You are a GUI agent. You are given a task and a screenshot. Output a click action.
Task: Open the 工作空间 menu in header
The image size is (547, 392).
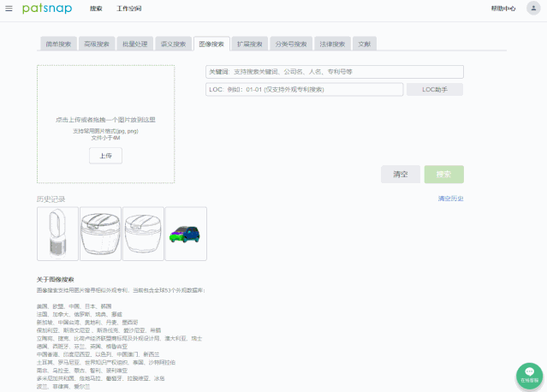129,9
